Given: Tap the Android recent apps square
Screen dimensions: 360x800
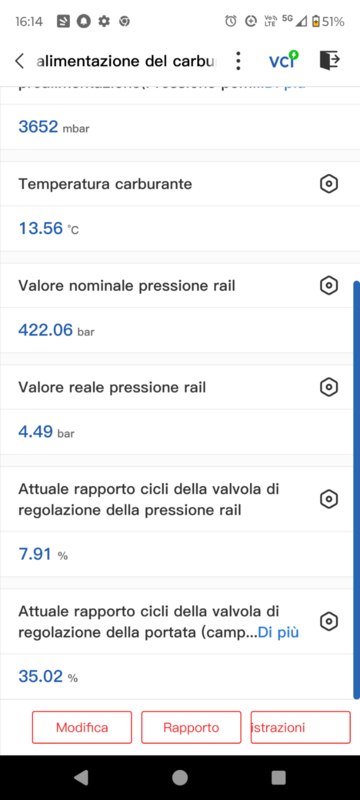Looking at the screenshot, I should point(278,777).
